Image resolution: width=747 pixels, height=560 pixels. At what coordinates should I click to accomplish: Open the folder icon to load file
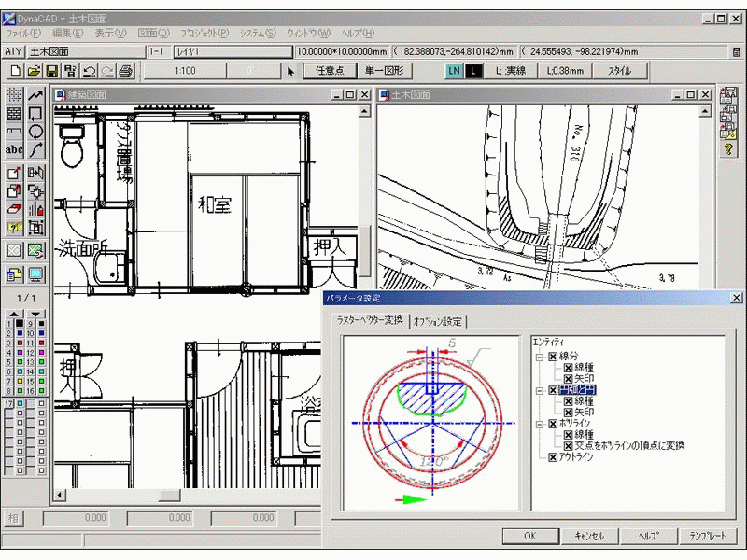click(x=34, y=71)
